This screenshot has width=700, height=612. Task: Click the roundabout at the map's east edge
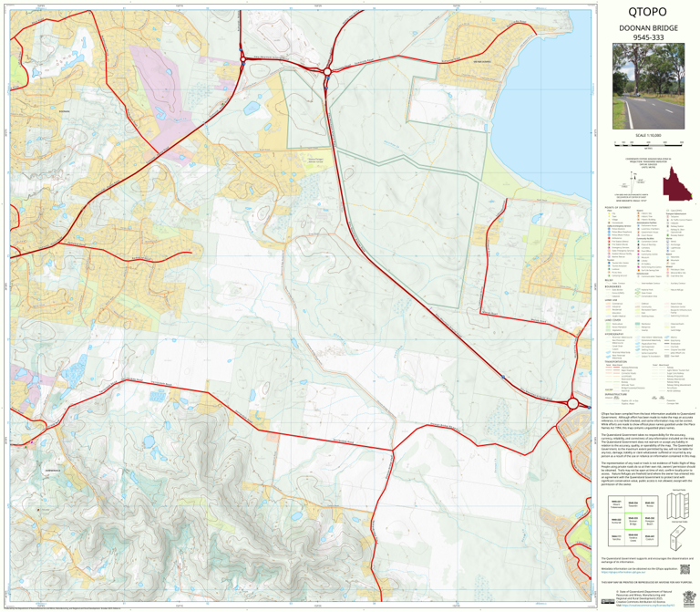pyautogui.click(x=572, y=404)
